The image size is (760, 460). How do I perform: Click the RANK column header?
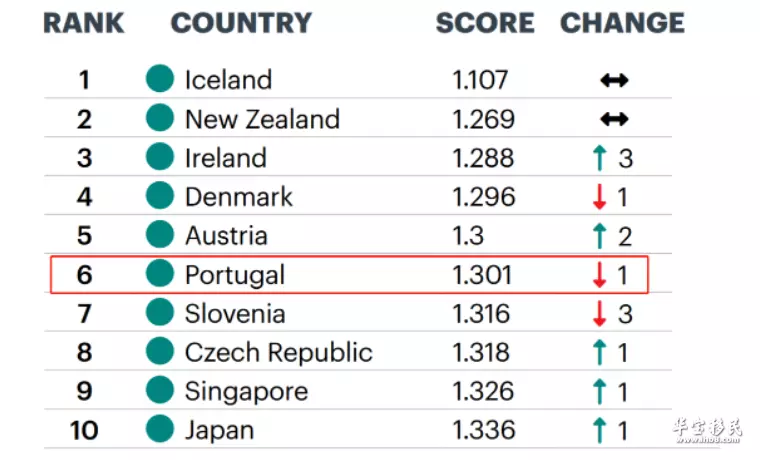[84, 23]
